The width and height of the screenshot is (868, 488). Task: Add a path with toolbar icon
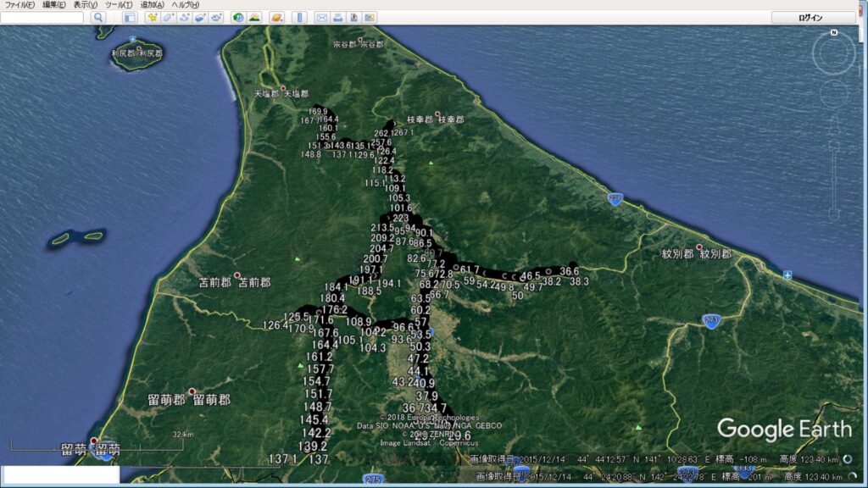click(184, 17)
